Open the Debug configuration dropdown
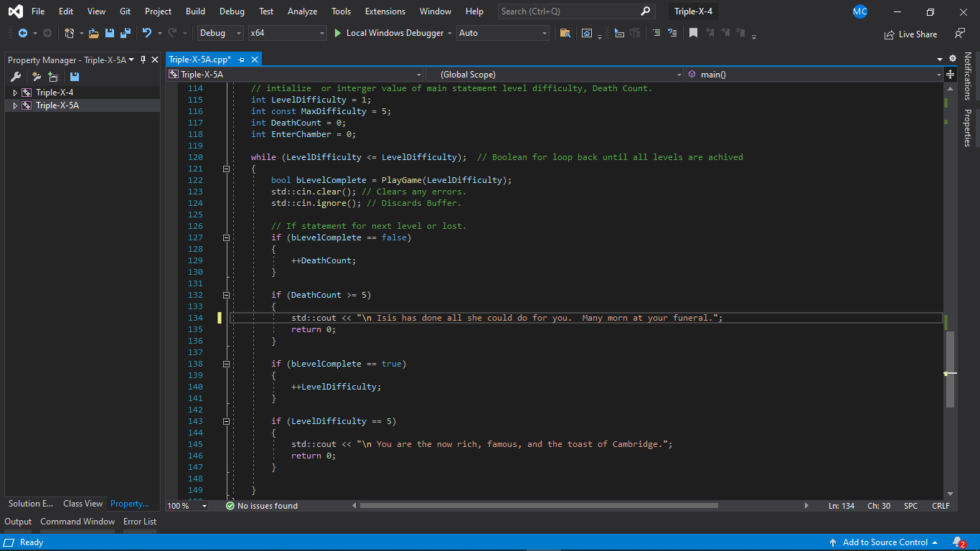 tap(238, 33)
